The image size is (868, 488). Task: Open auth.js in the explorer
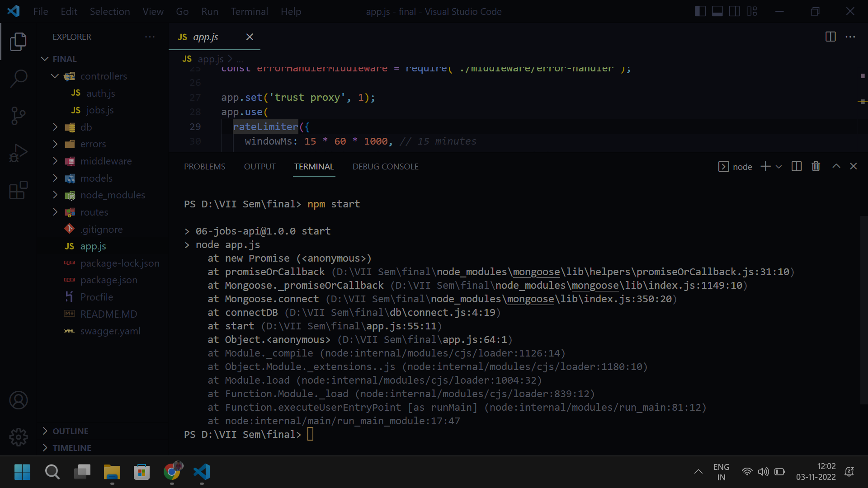tap(103, 93)
